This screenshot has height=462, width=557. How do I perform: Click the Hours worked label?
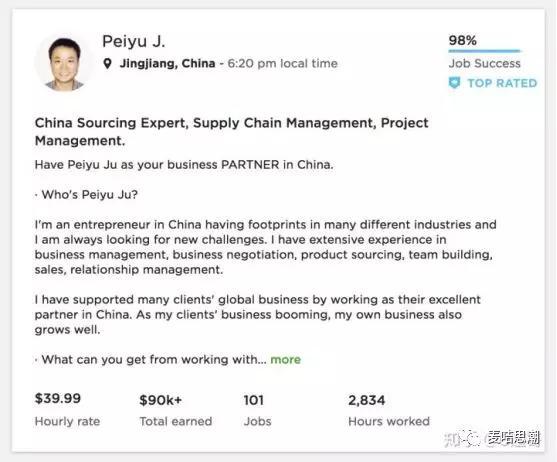tap(389, 421)
